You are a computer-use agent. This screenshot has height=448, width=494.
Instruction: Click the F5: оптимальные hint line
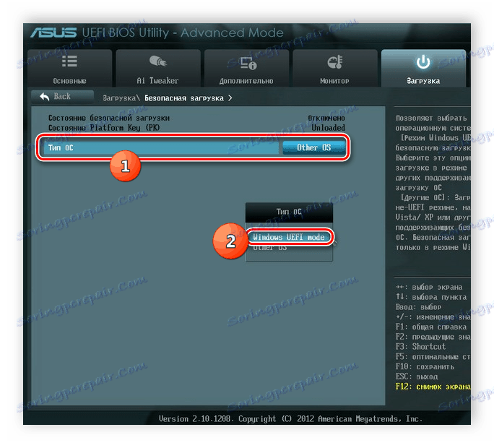point(433,357)
